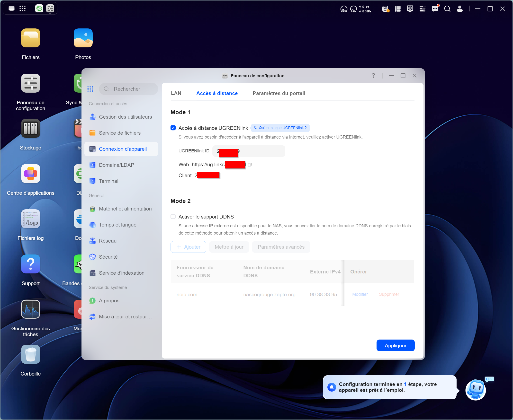Click the notification bell icon in the popup
This screenshot has height=420, width=513.
332,387
